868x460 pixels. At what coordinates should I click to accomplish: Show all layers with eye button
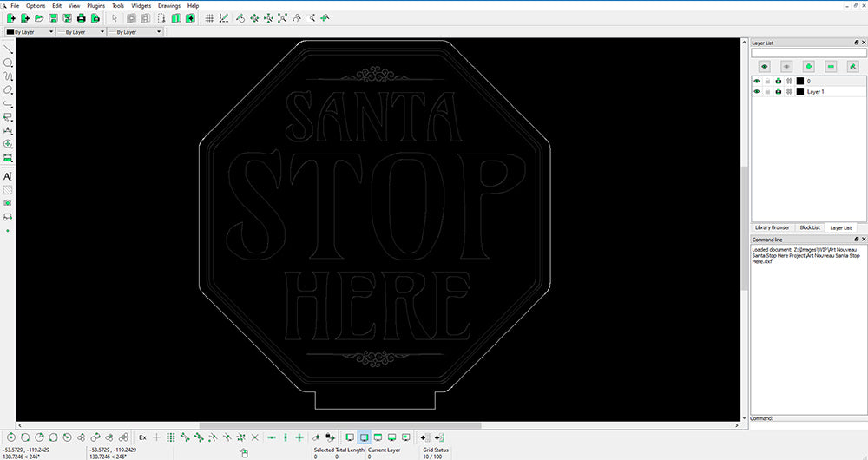(x=765, y=67)
